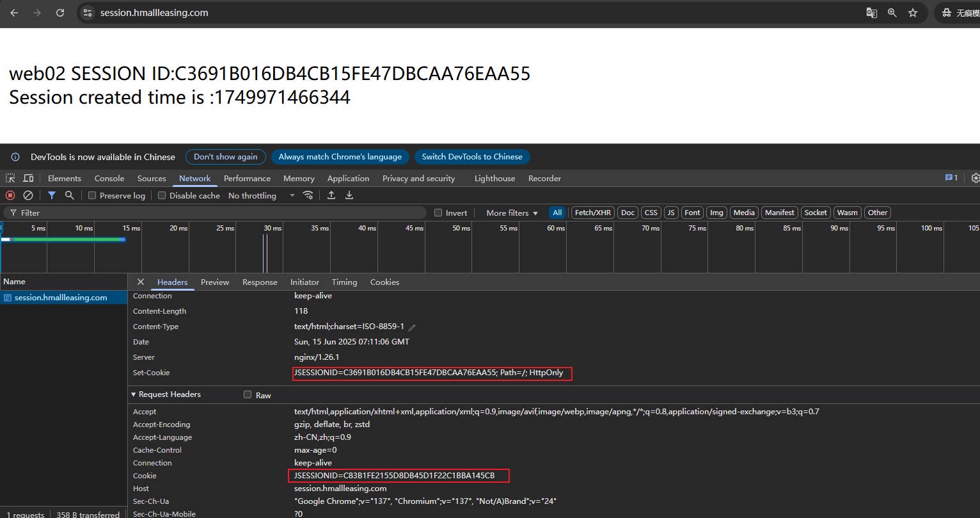Open the Cookies tab for request
This screenshot has height=518, width=980.
click(x=384, y=282)
